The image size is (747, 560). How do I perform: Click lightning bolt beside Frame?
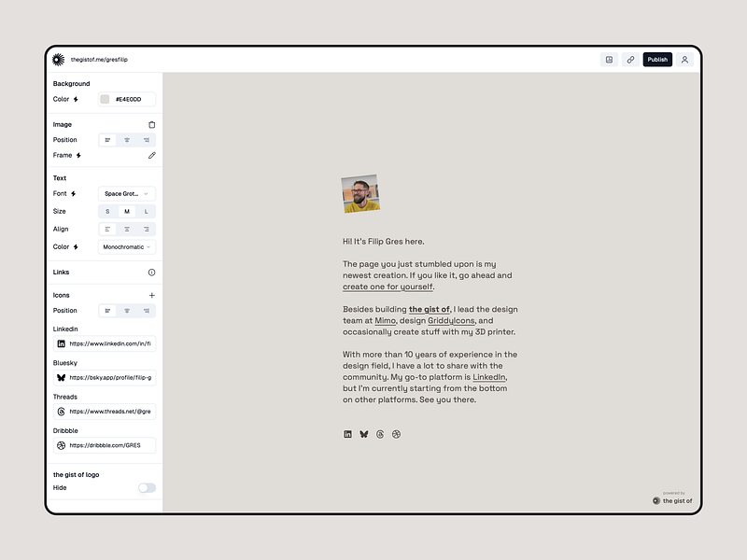tap(78, 155)
